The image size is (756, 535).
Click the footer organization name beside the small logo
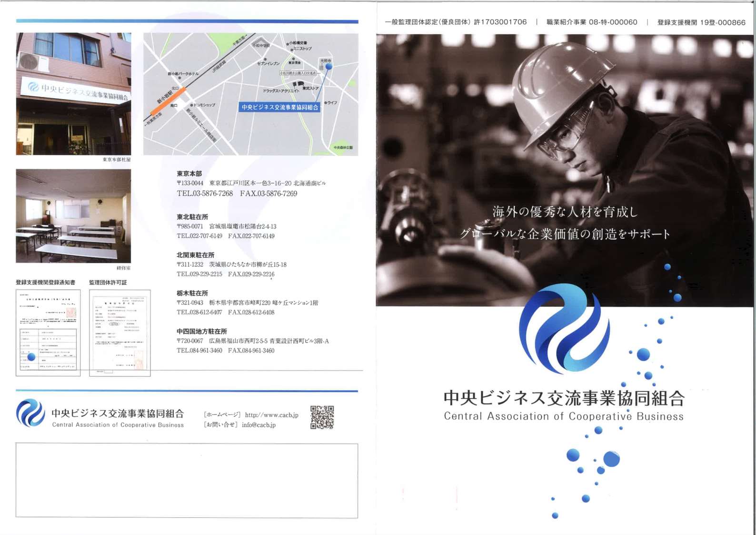click(x=118, y=414)
